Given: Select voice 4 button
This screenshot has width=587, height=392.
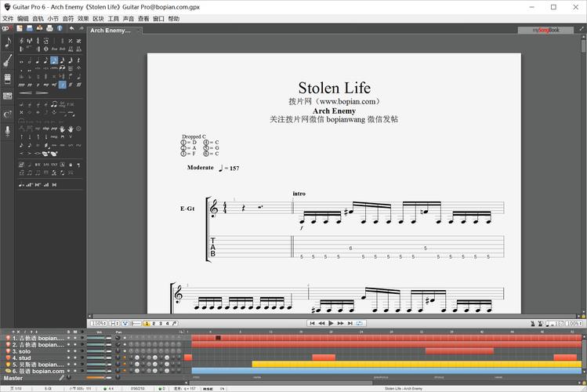Looking at the screenshot, I should (x=167, y=324).
